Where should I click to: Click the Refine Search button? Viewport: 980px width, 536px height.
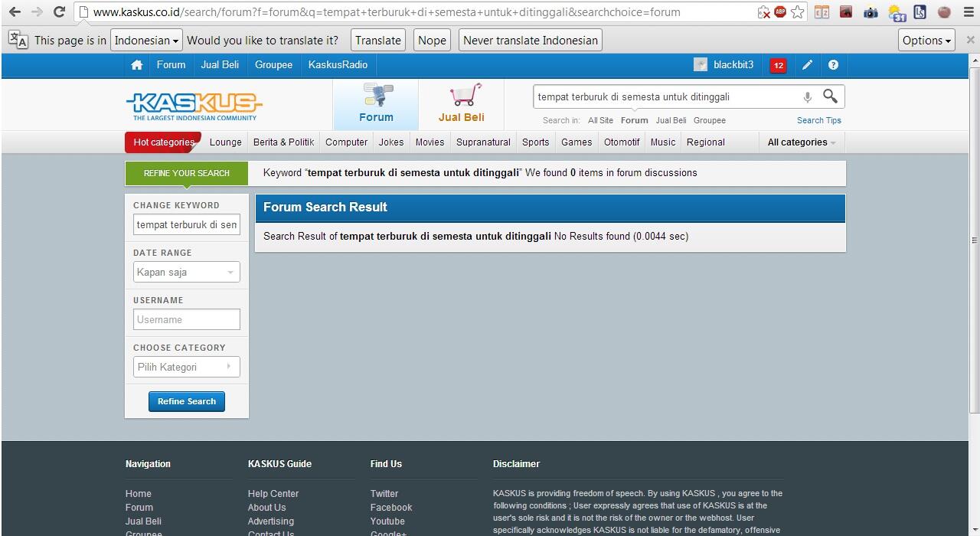coord(187,401)
